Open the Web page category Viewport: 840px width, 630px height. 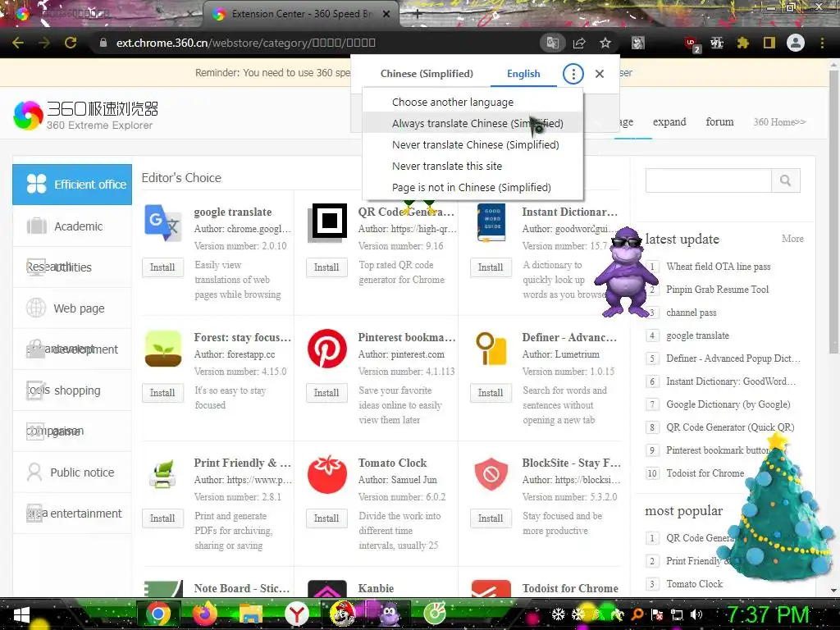click(72, 308)
